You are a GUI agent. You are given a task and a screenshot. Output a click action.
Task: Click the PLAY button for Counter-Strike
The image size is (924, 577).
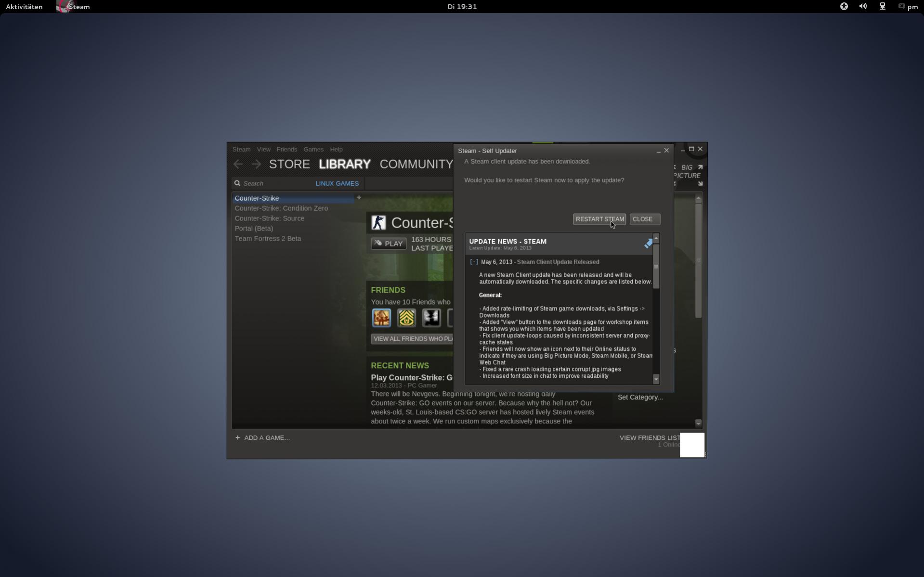(389, 244)
